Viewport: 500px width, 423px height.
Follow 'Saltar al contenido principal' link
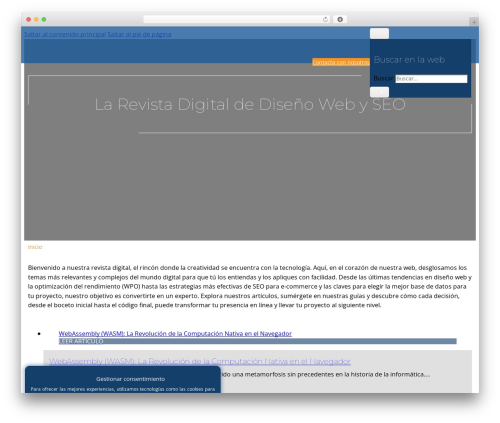(65, 34)
